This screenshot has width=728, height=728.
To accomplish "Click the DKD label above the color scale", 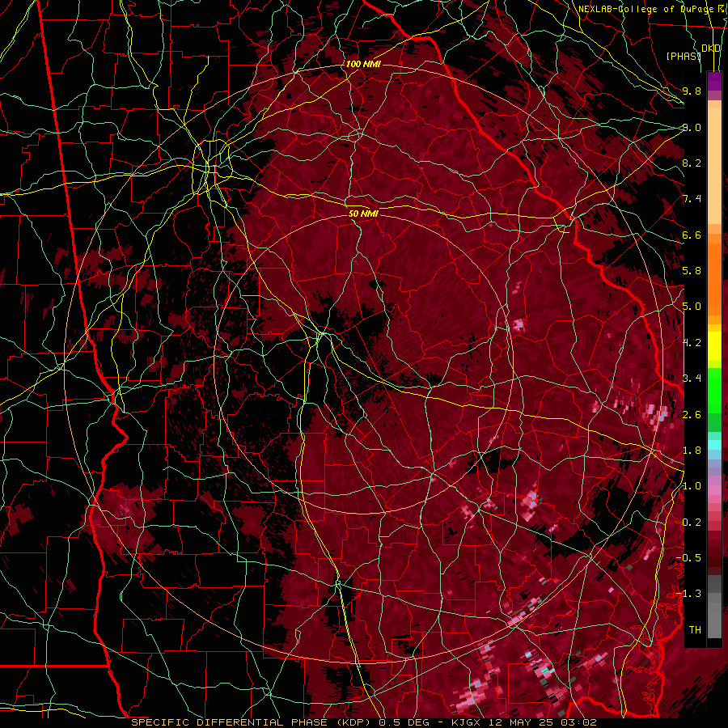I will tap(711, 49).
